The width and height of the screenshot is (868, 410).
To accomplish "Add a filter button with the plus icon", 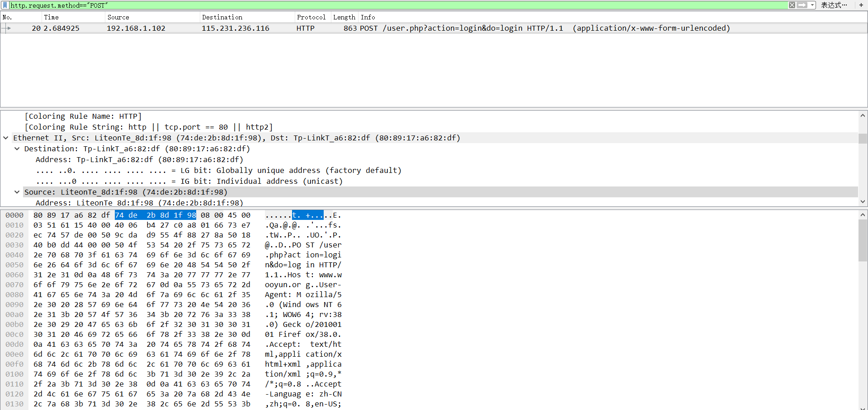I will [861, 5].
